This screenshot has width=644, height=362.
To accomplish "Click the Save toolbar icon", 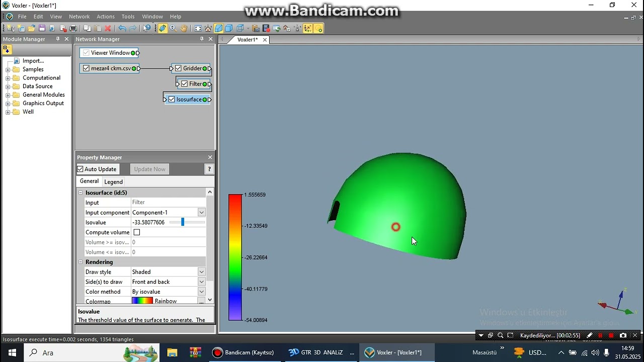I will [42, 29].
